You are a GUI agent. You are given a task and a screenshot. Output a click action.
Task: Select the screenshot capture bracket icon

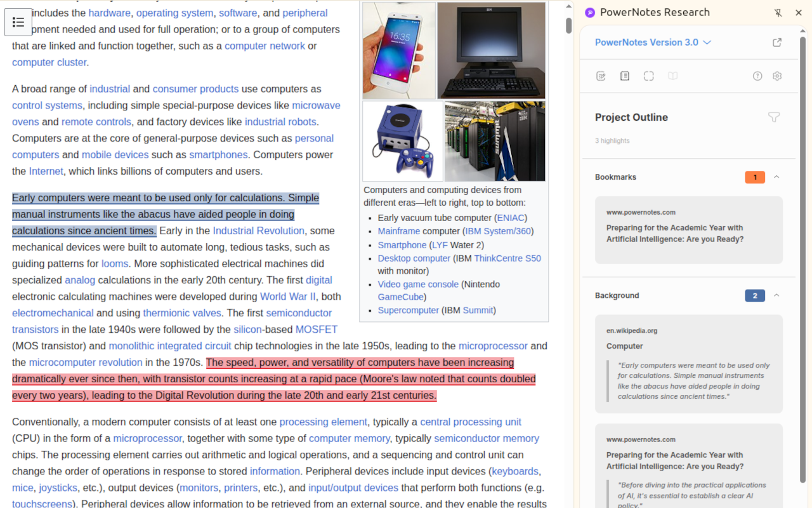[648, 76]
